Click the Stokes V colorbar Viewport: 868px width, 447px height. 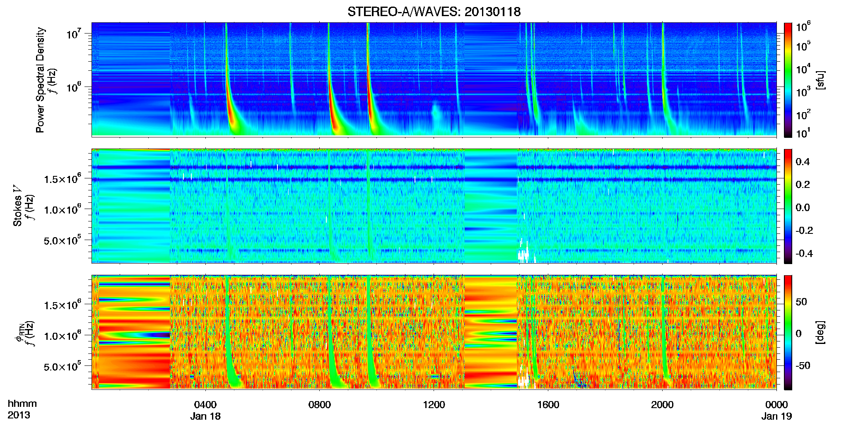click(x=788, y=206)
